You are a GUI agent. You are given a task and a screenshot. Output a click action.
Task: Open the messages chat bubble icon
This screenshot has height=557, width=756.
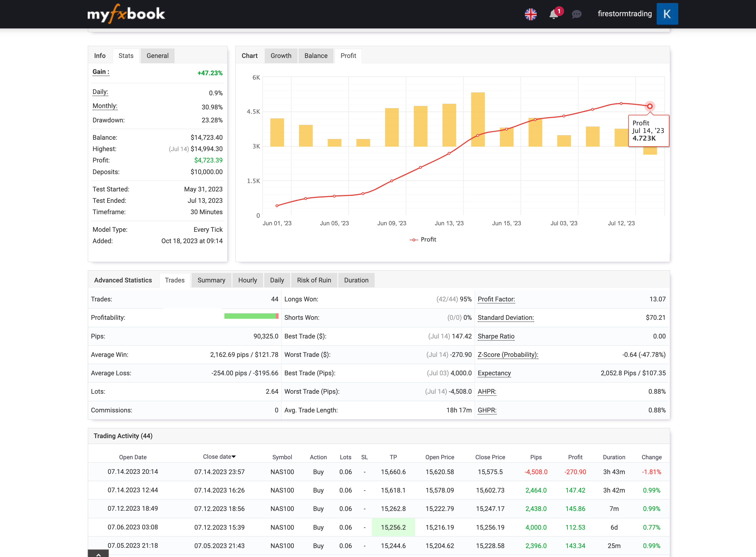click(x=576, y=14)
